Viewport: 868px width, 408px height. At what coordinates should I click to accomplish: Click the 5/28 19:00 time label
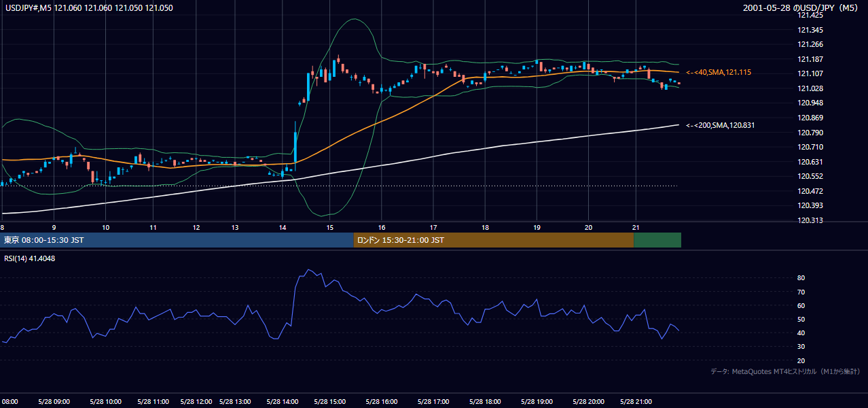[536, 402]
